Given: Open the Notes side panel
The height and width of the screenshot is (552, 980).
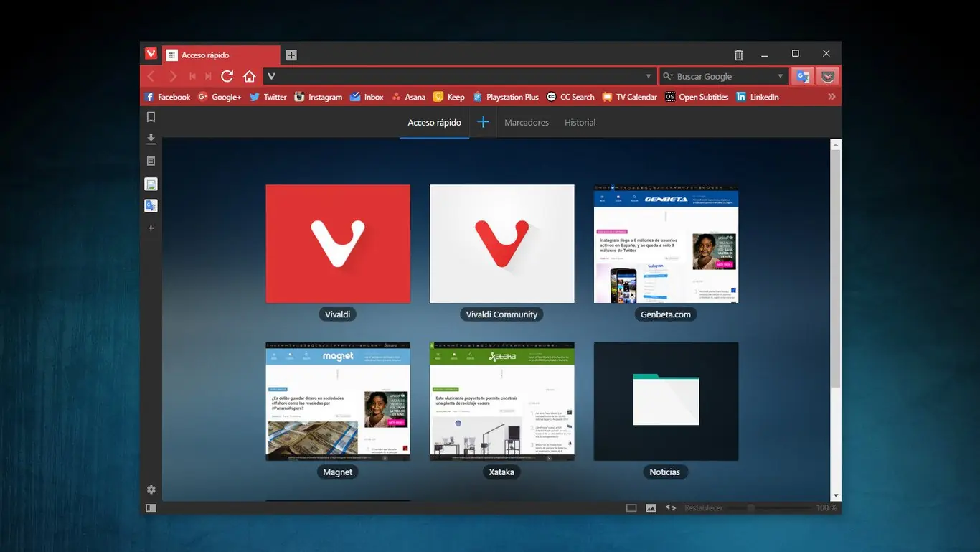Looking at the screenshot, I should click(151, 162).
